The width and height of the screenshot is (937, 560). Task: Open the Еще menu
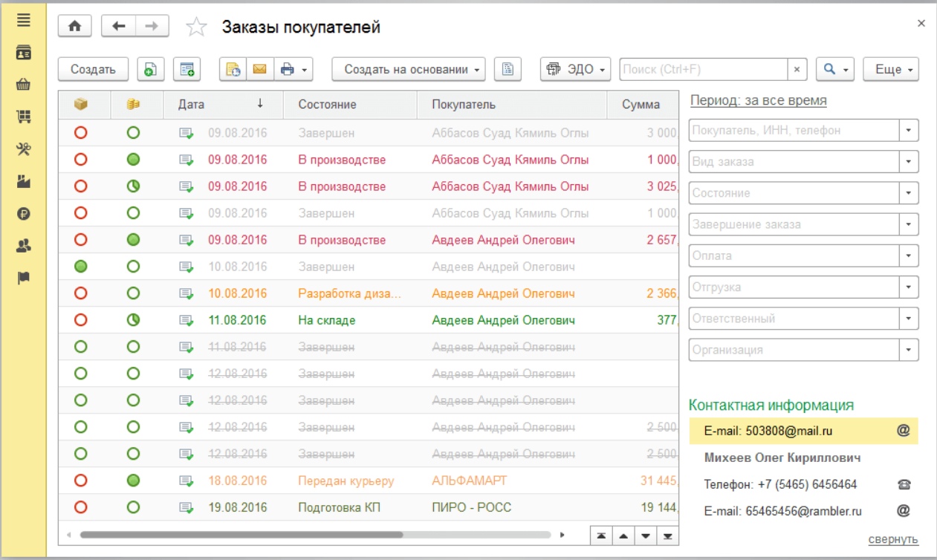coord(892,69)
